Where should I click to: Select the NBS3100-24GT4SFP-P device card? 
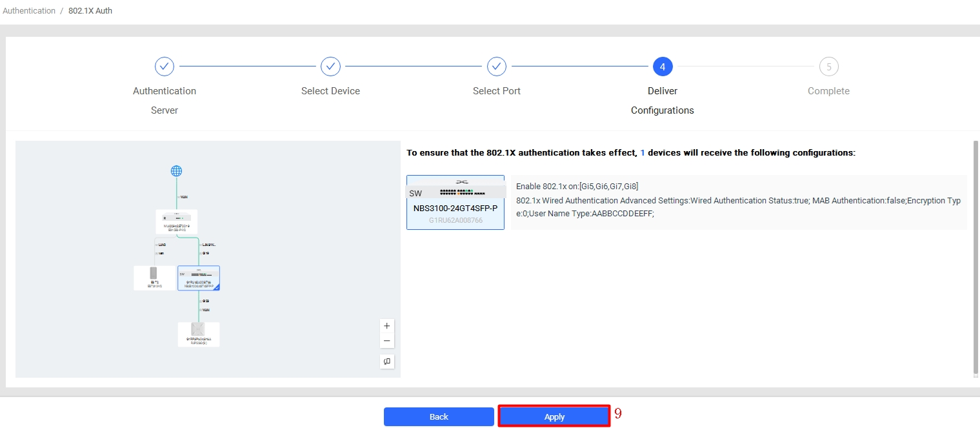[x=455, y=202]
